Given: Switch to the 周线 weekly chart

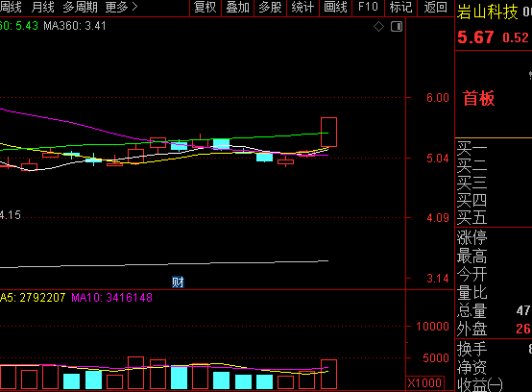Looking at the screenshot, I should 11,7.
